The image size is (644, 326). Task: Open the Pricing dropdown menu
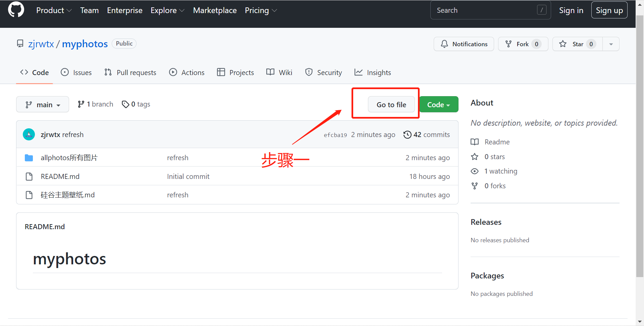point(261,10)
